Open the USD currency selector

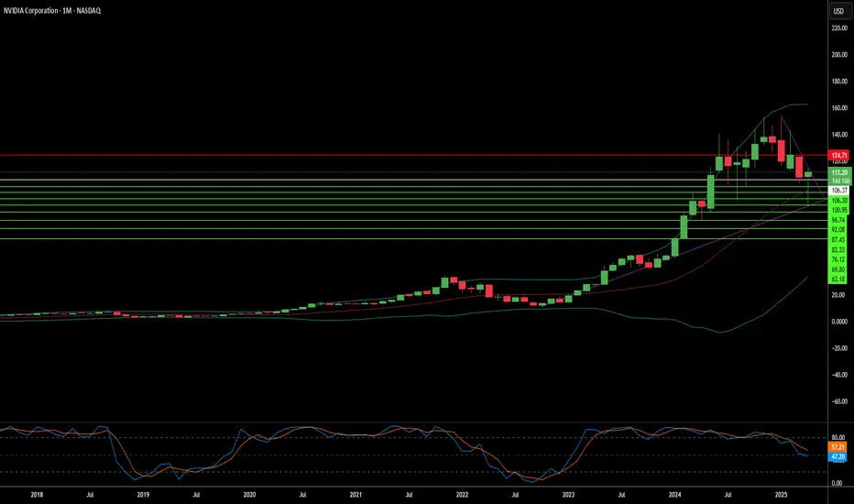point(838,11)
